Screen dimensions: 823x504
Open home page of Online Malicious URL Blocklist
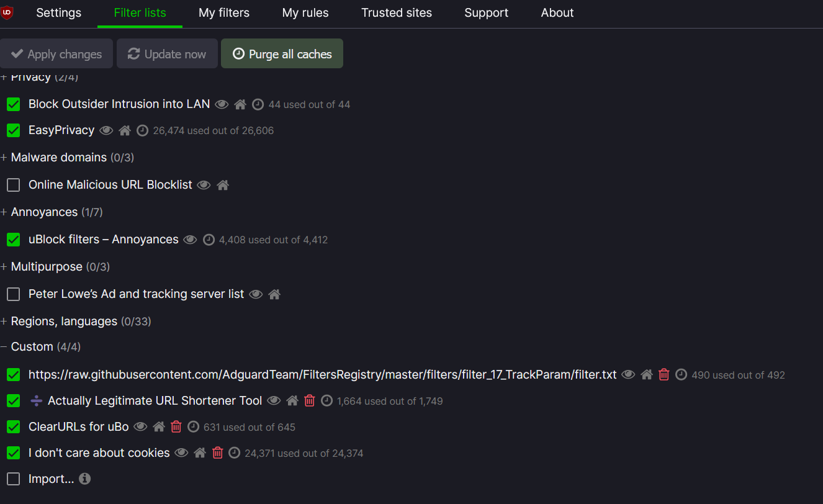[x=223, y=185]
